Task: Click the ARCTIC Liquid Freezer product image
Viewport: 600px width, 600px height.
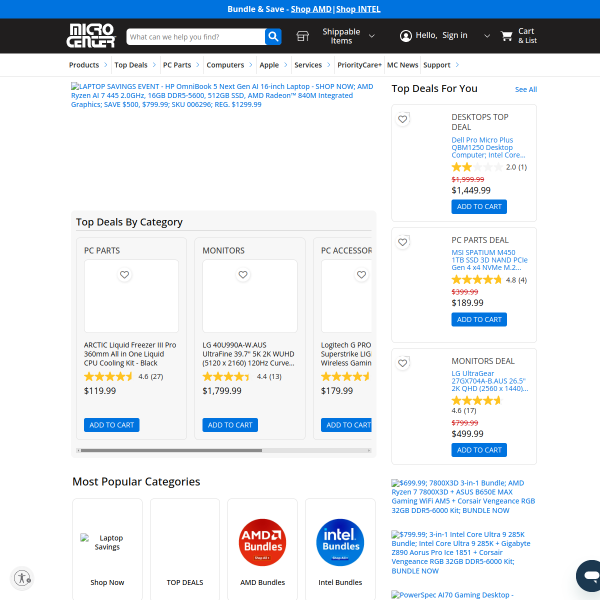Action: pos(131,296)
